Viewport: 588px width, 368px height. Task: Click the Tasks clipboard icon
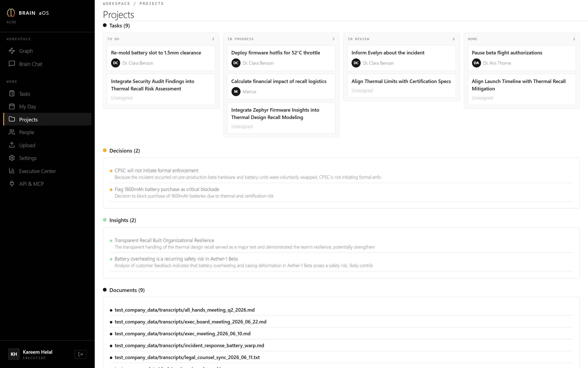click(x=12, y=93)
